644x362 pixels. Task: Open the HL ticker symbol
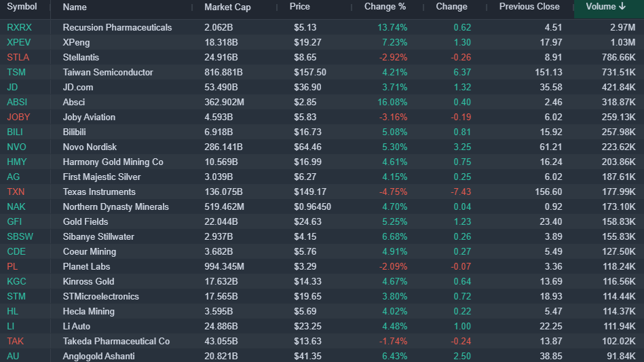[12, 312]
